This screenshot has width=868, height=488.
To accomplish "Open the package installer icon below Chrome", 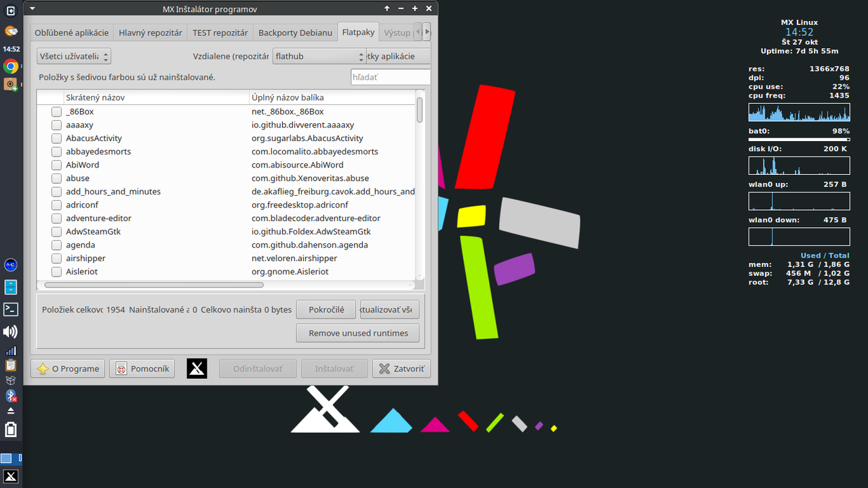I will 11,84.
